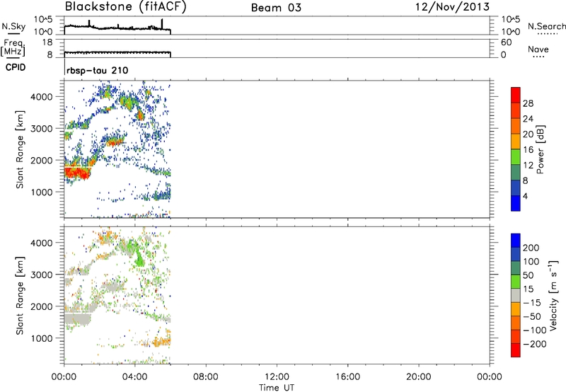Click the '16:00' time tick label
The width and height of the screenshot is (566, 392).
coord(347,377)
